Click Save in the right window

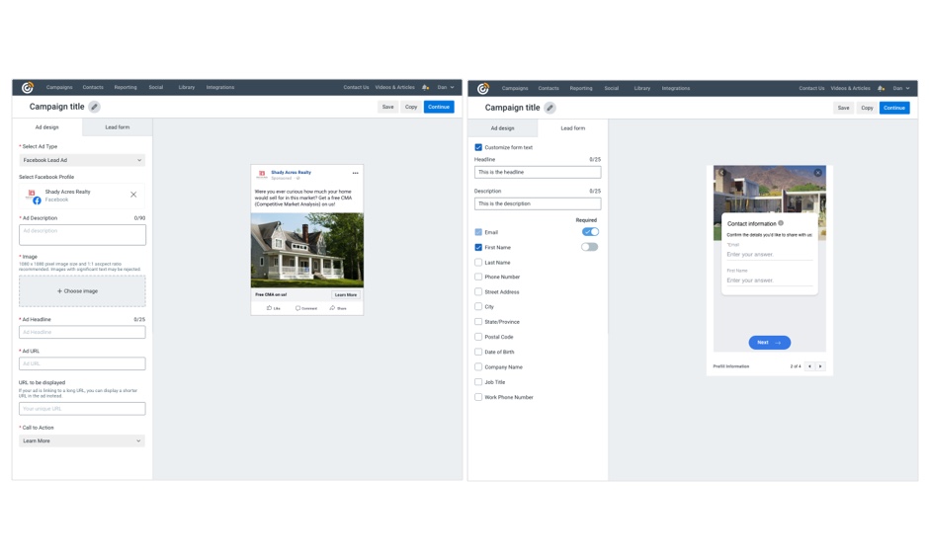coord(844,108)
